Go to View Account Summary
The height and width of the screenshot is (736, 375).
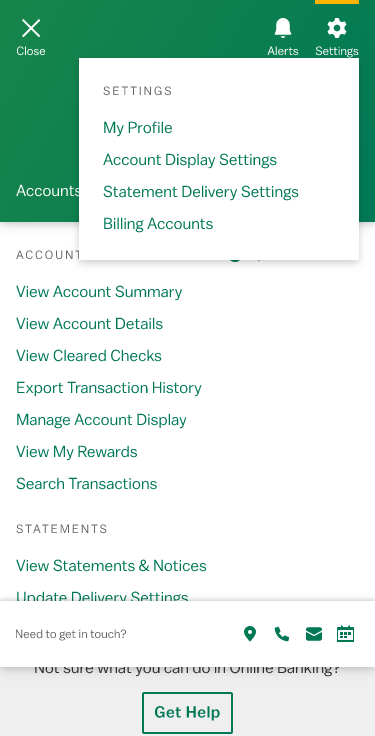(99, 291)
